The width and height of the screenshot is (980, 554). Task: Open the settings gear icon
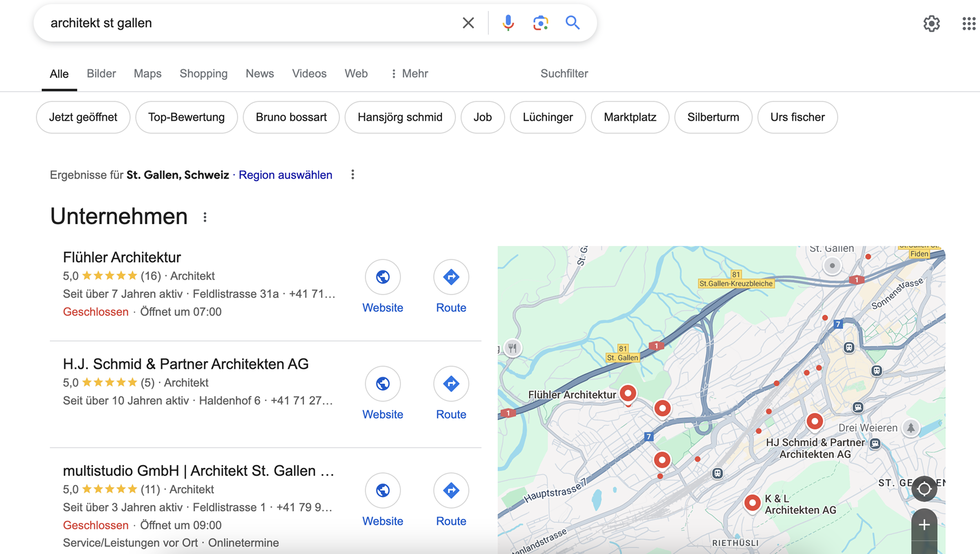[x=931, y=24]
